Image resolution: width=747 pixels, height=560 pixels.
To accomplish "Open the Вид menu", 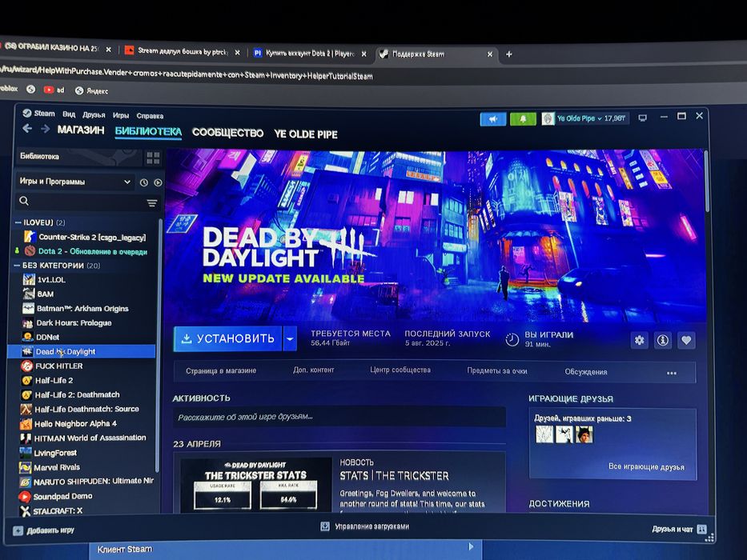I will point(69,114).
